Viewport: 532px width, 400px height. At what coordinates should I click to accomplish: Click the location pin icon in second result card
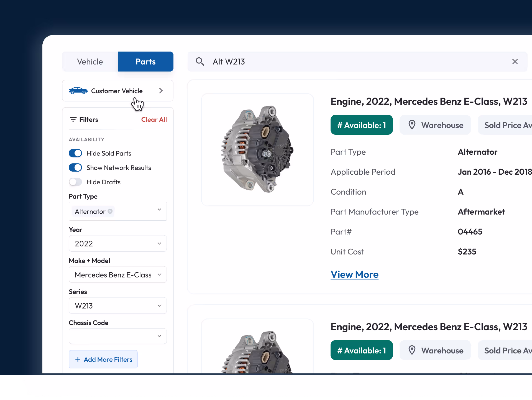[412, 350]
